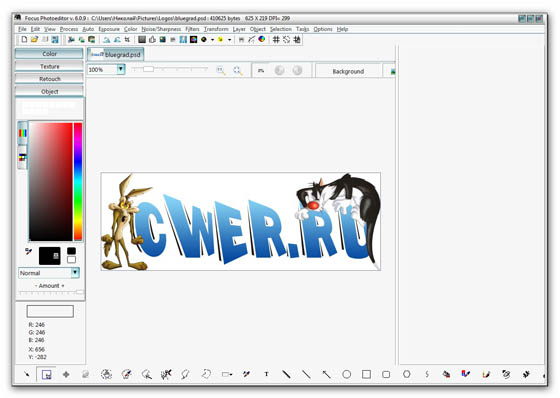Select the rounded rectangle shape tool
This screenshot has height=398, width=560.
tap(386, 374)
